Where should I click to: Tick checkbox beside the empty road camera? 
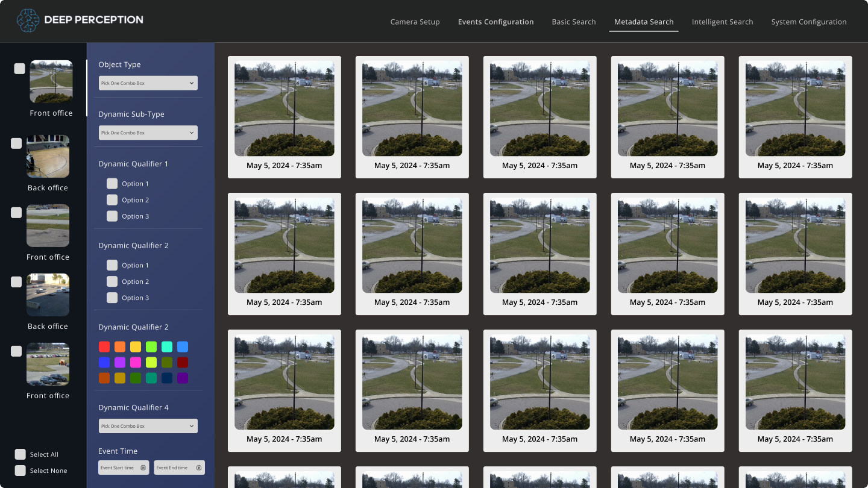(x=16, y=213)
